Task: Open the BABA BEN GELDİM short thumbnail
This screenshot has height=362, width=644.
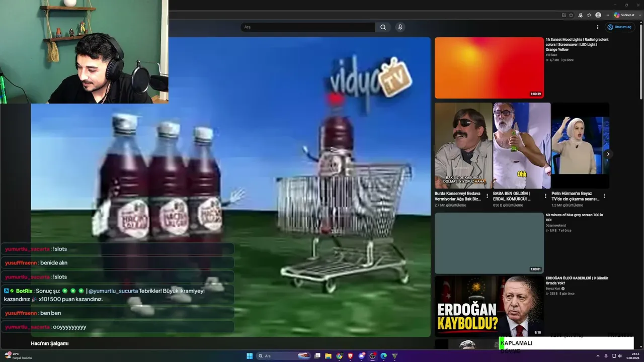Action: tap(522, 146)
